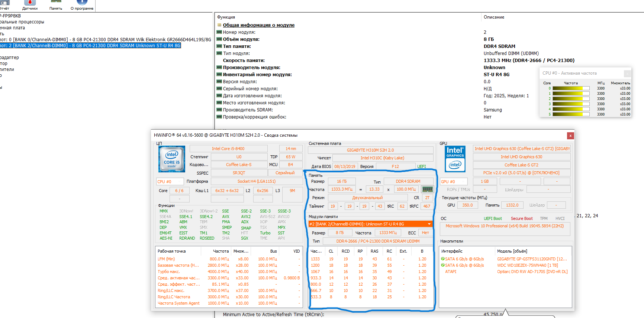
Task: Click chip icon beside Дата изготовления модуля
Action: click(x=219, y=96)
